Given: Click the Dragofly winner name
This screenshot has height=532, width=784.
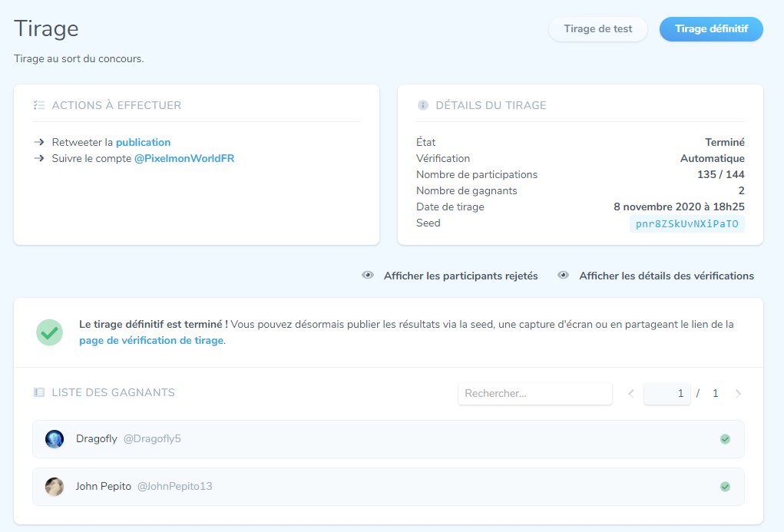Looking at the screenshot, I should click(x=97, y=438).
